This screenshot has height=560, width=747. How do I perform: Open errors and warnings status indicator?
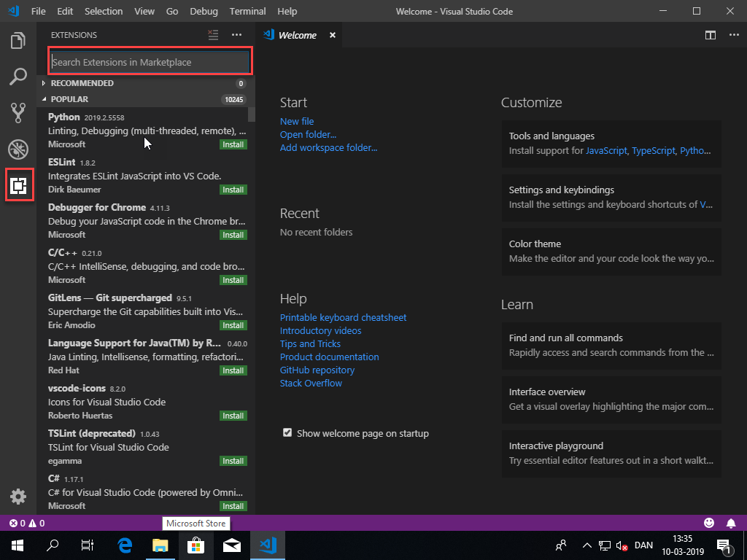point(27,524)
